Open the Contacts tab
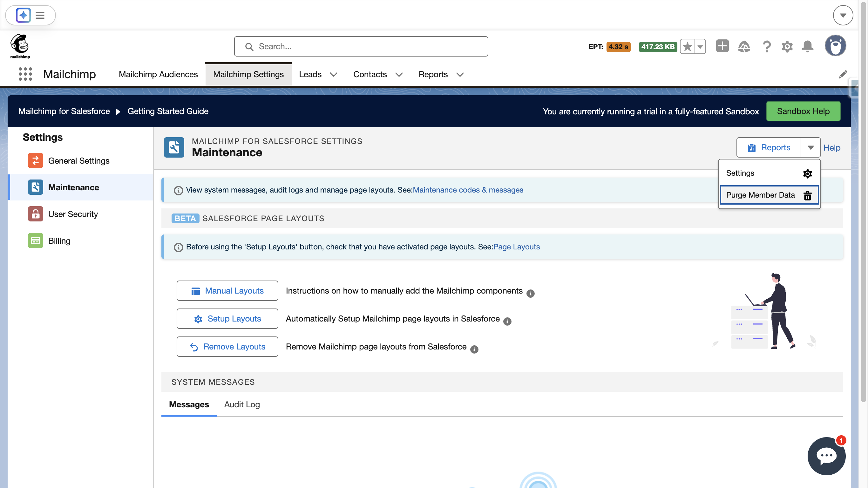Screen dimensions: 868x488 [x=370, y=74]
